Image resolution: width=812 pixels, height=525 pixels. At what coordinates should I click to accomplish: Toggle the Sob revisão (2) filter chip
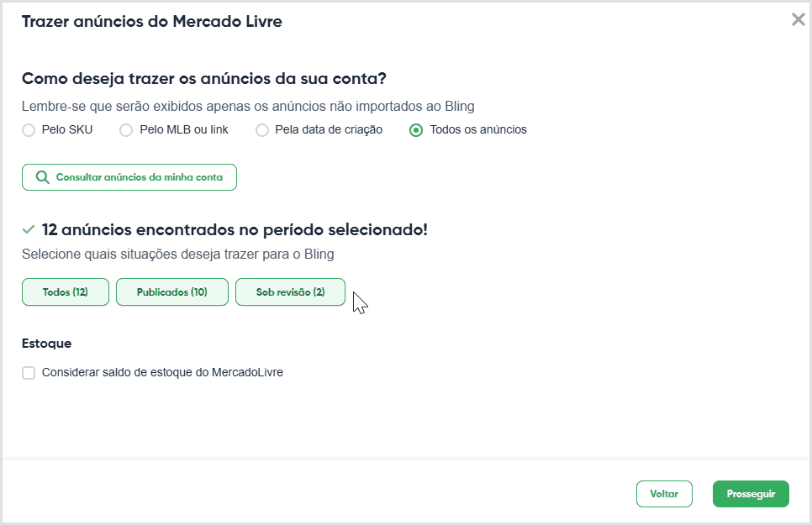tap(291, 292)
